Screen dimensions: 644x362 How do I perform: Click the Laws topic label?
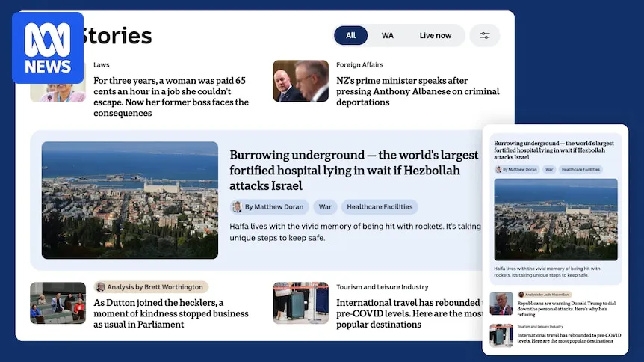[101, 64]
